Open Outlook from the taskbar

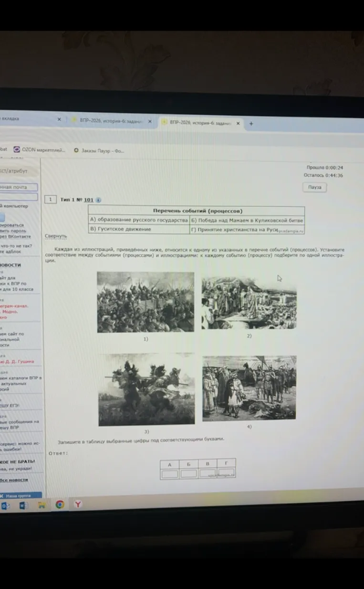5,505
